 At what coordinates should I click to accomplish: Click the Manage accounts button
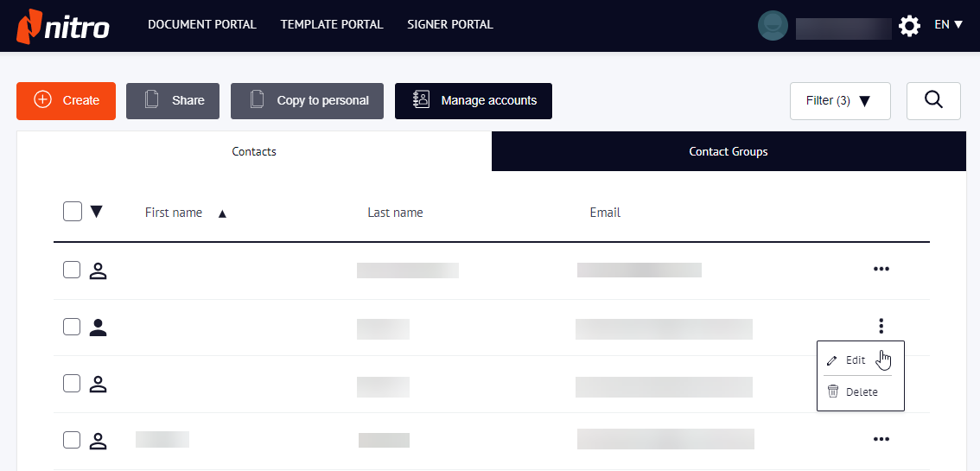pyautogui.click(x=474, y=101)
